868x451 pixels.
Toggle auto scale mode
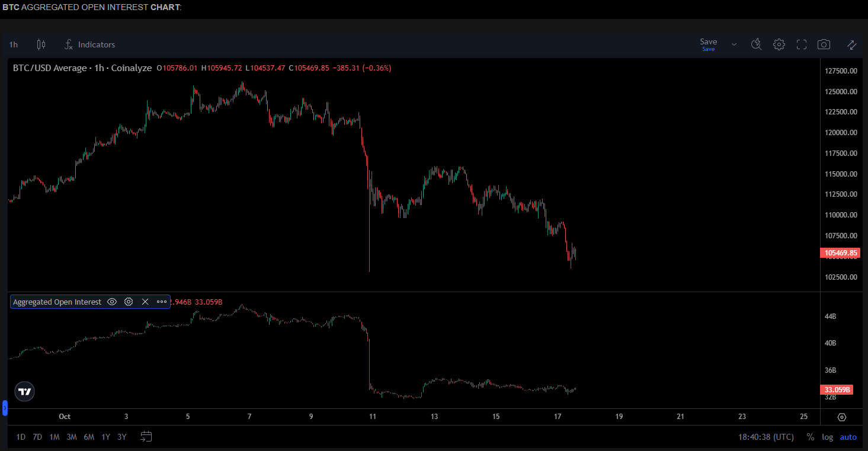(848, 437)
